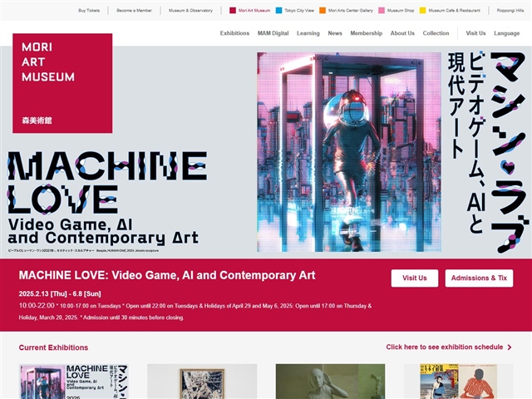This screenshot has height=399, width=532.
Task: Expand the Visit Us navigation menu
Action: [475, 33]
